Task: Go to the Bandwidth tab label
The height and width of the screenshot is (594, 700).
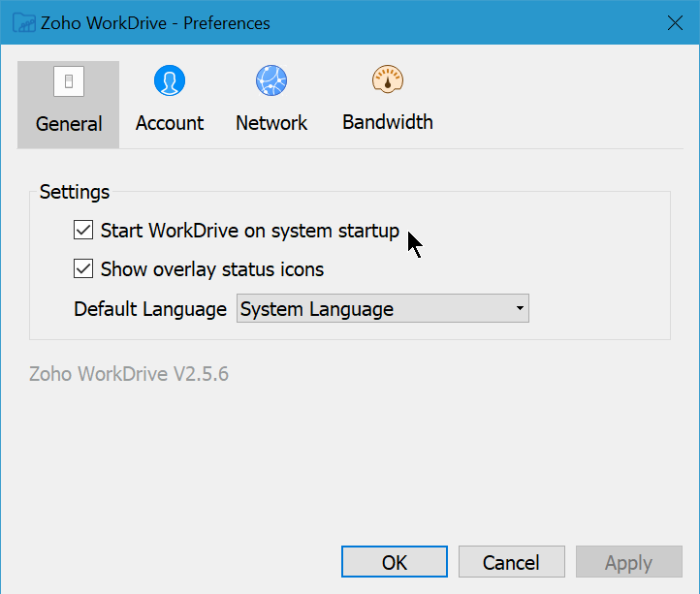Action: click(x=388, y=122)
